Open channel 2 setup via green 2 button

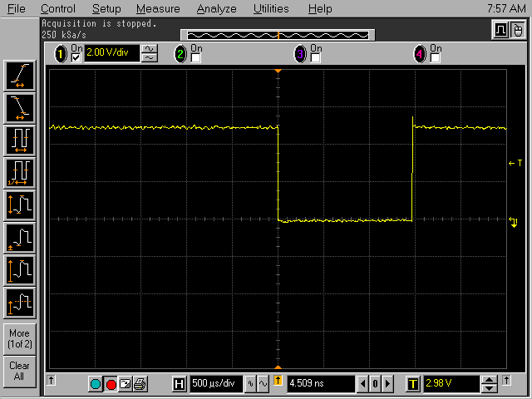(180, 54)
